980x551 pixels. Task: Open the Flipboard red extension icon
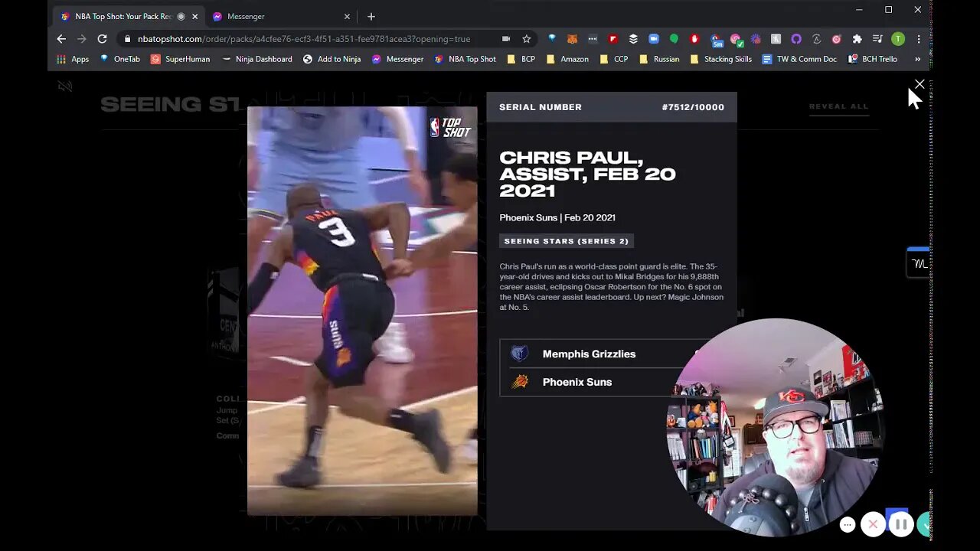(613, 39)
